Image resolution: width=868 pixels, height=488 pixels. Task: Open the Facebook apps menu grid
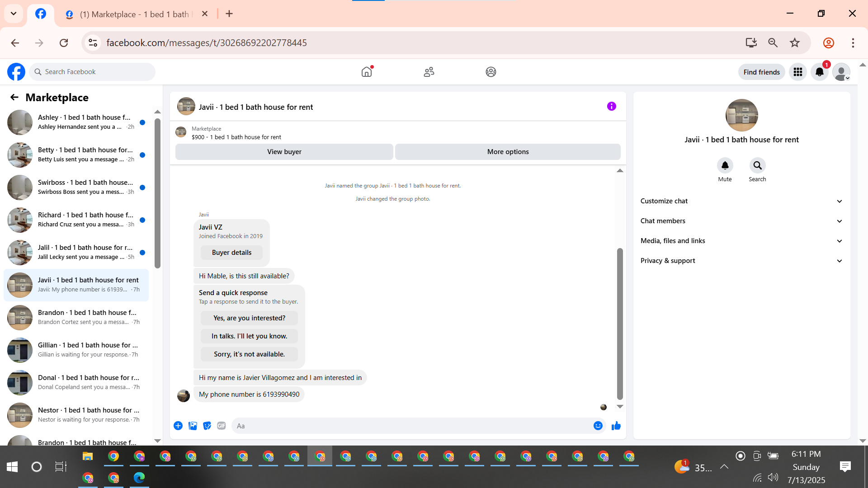pyautogui.click(x=797, y=72)
